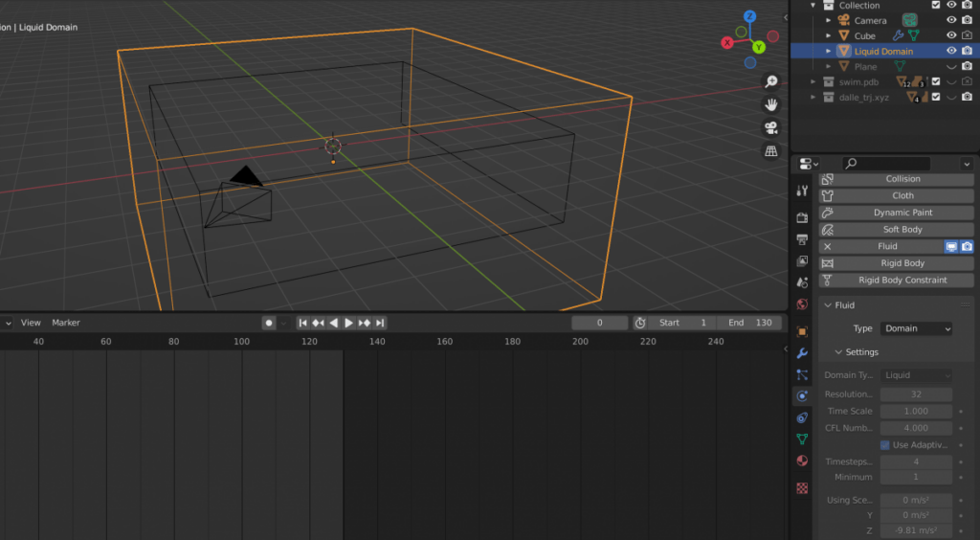The width and height of the screenshot is (980, 540).
Task: Add Soft Body physics
Action: pos(896,230)
